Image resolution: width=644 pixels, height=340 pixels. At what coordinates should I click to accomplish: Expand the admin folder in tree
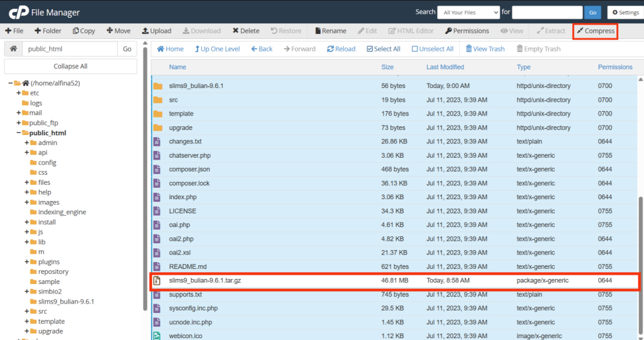click(28, 143)
